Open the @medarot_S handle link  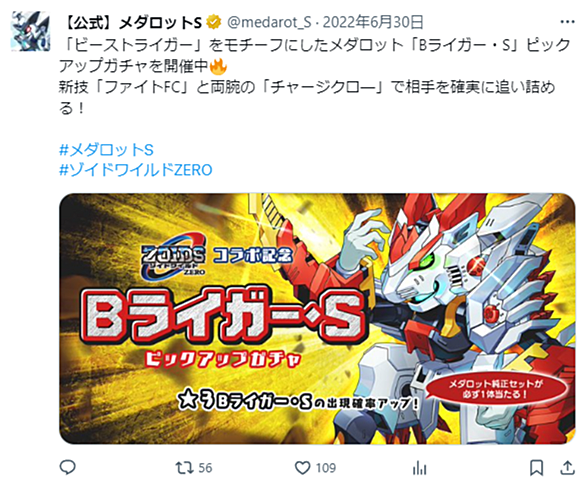[269, 22]
